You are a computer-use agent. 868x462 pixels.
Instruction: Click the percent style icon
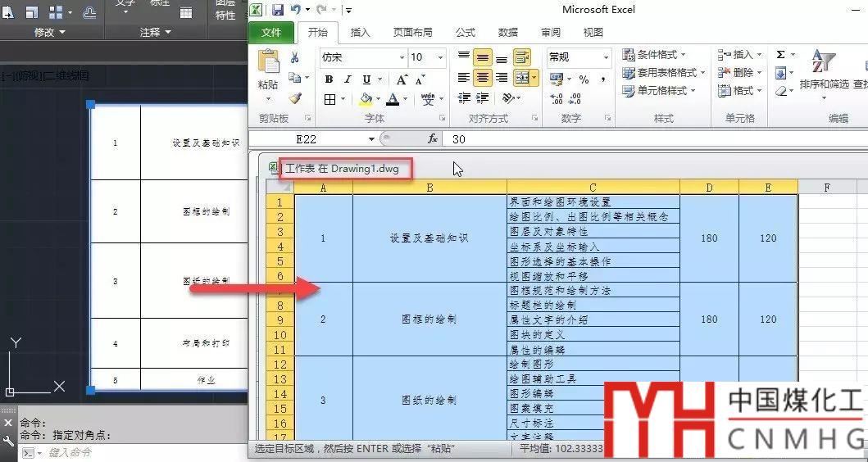click(x=584, y=79)
